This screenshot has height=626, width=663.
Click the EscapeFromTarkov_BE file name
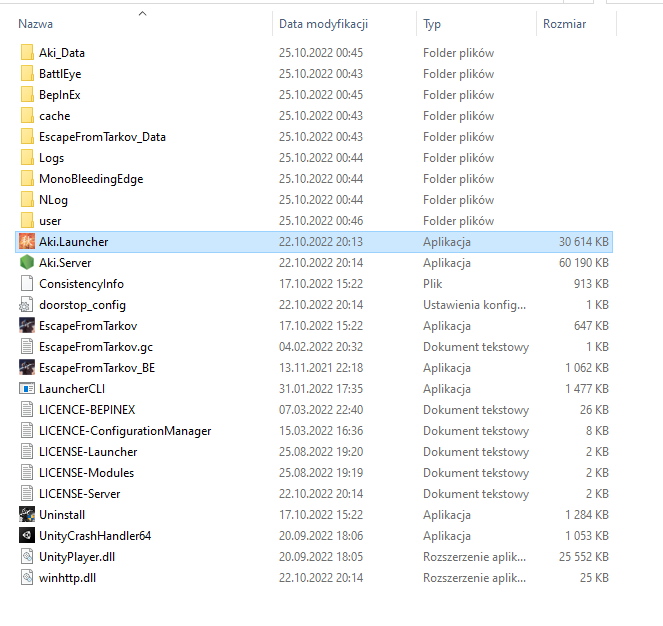click(97, 368)
